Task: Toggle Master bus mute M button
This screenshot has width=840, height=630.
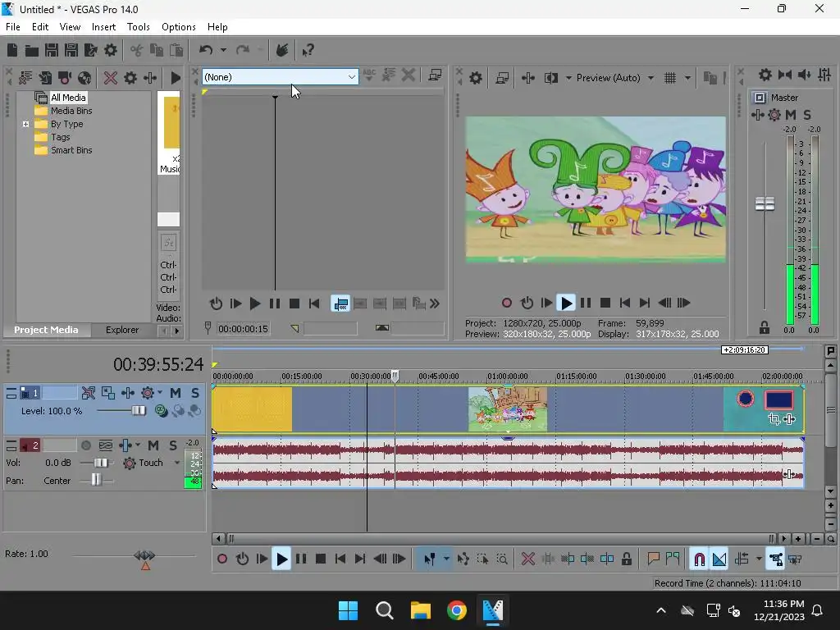Action: coord(790,115)
